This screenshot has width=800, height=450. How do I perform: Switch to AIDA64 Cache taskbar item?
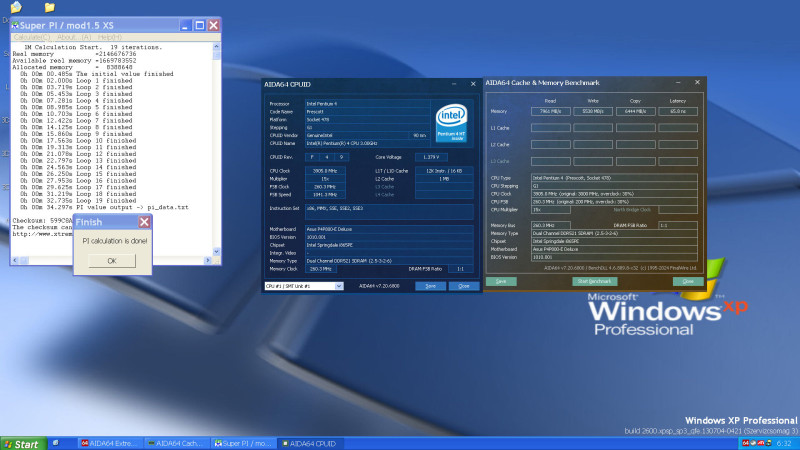pyautogui.click(x=177, y=444)
